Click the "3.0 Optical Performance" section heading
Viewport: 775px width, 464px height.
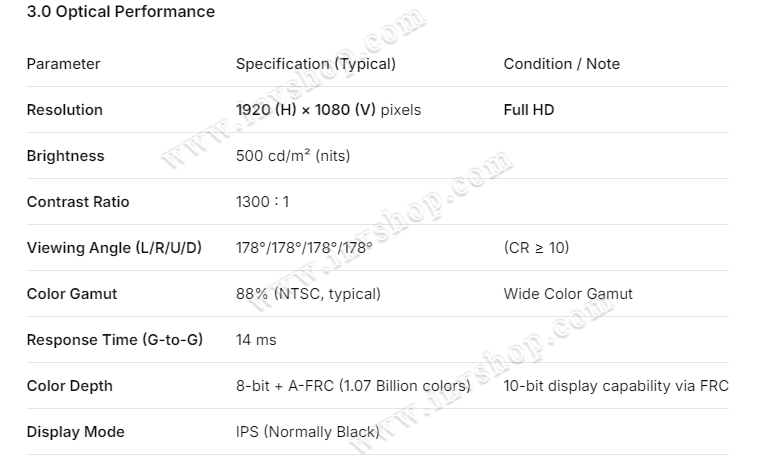[120, 12]
